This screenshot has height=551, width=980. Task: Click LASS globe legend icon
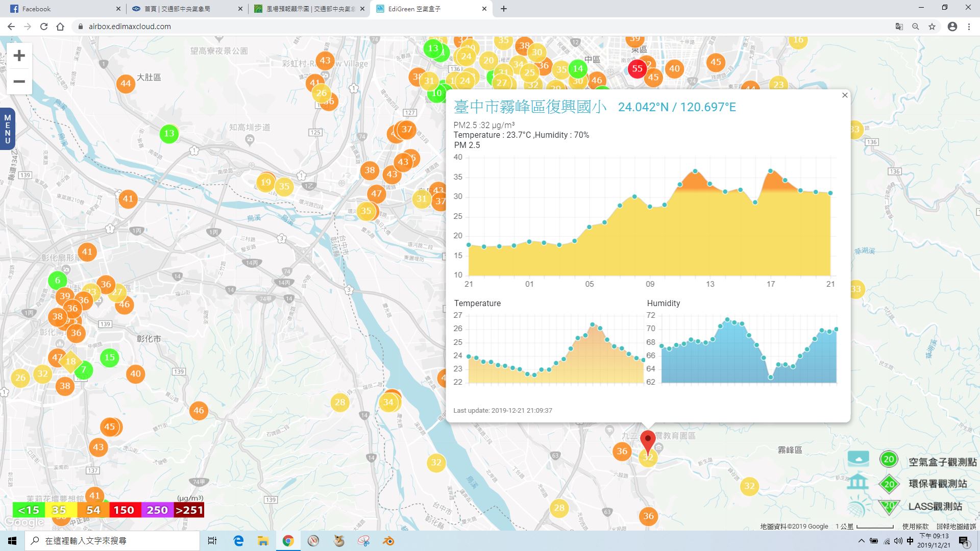click(858, 507)
